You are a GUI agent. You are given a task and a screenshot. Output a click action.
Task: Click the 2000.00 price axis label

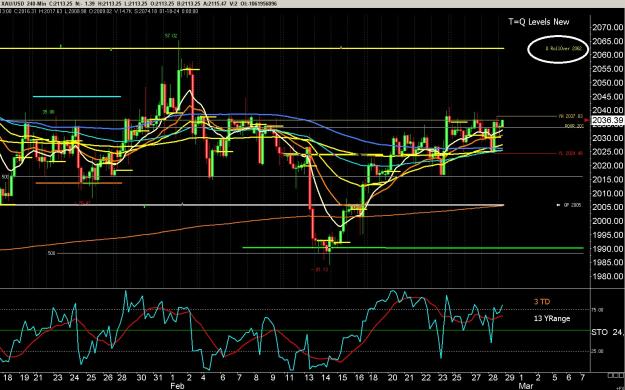coord(608,221)
